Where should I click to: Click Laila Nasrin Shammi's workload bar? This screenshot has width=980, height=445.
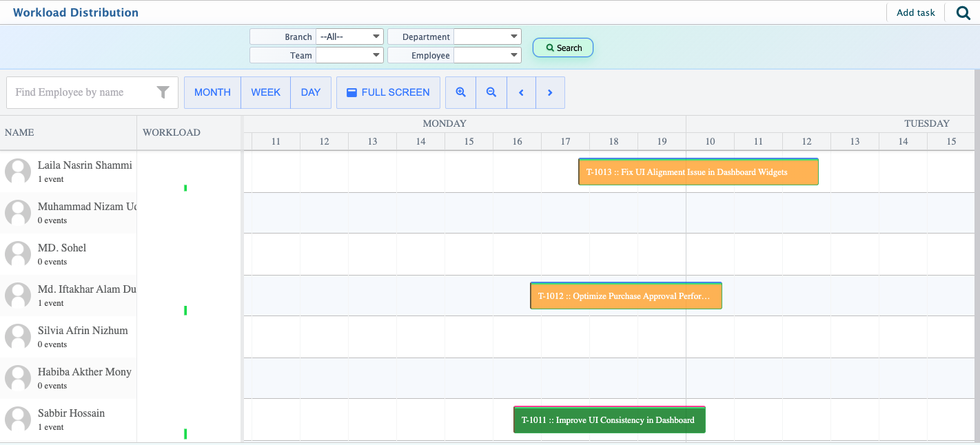(x=186, y=188)
